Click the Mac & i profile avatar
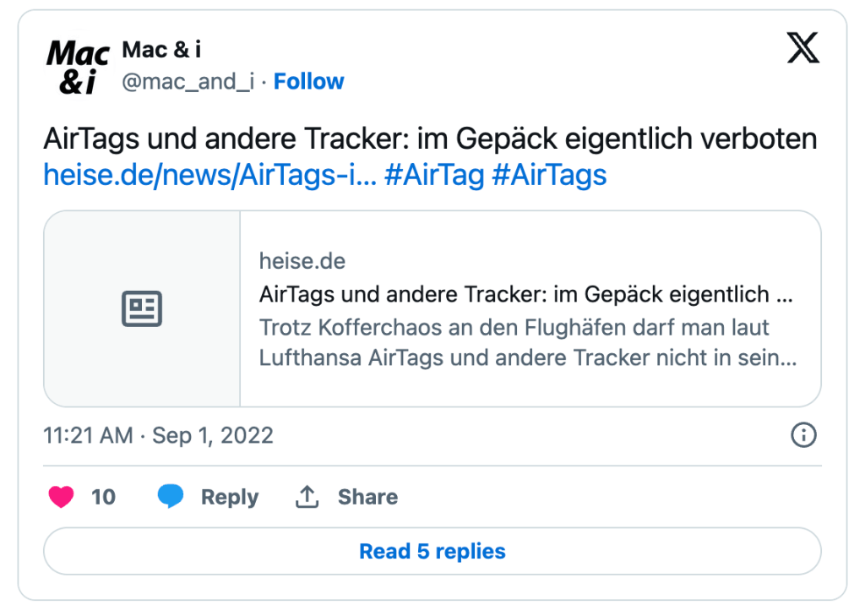This screenshot has height=616, width=865. click(x=78, y=67)
